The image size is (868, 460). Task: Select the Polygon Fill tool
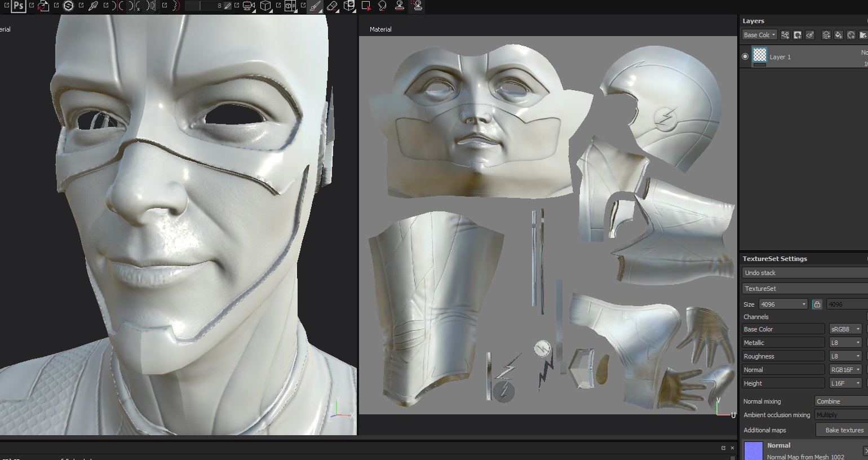pyautogui.click(x=366, y=6)
